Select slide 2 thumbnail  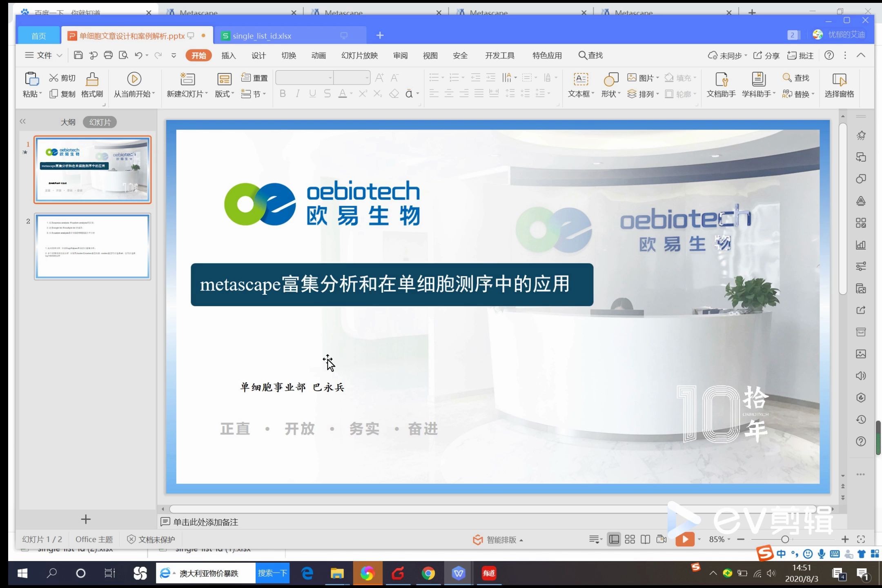pyautogui.click(x=93, y=246)
